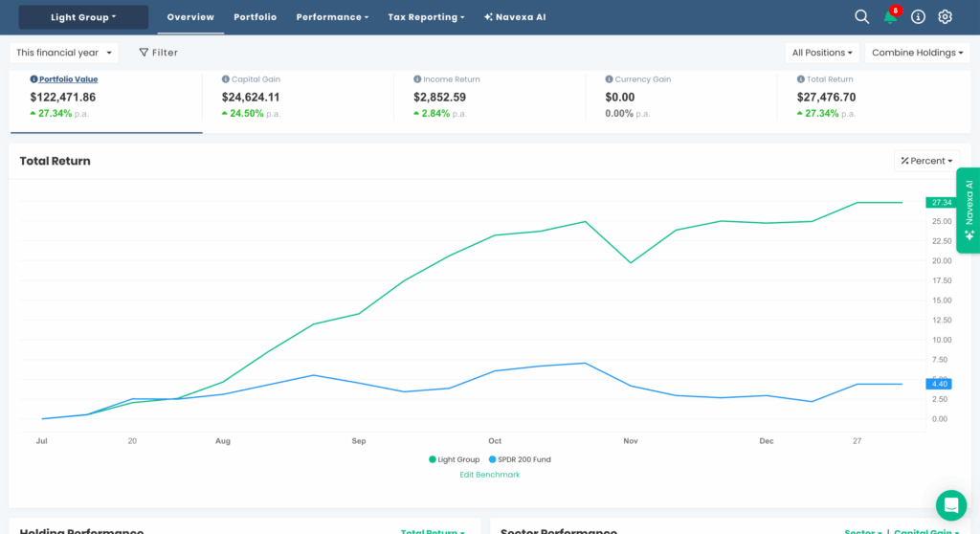Open the settings gear icon
Screen dimensions: 980x534
pos(945,17)
